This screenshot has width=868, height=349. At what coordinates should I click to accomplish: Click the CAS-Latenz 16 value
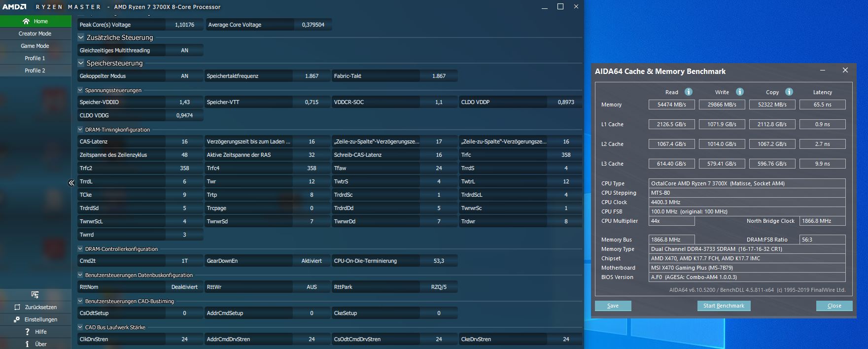pyautogui.click(x=184, y=141)
